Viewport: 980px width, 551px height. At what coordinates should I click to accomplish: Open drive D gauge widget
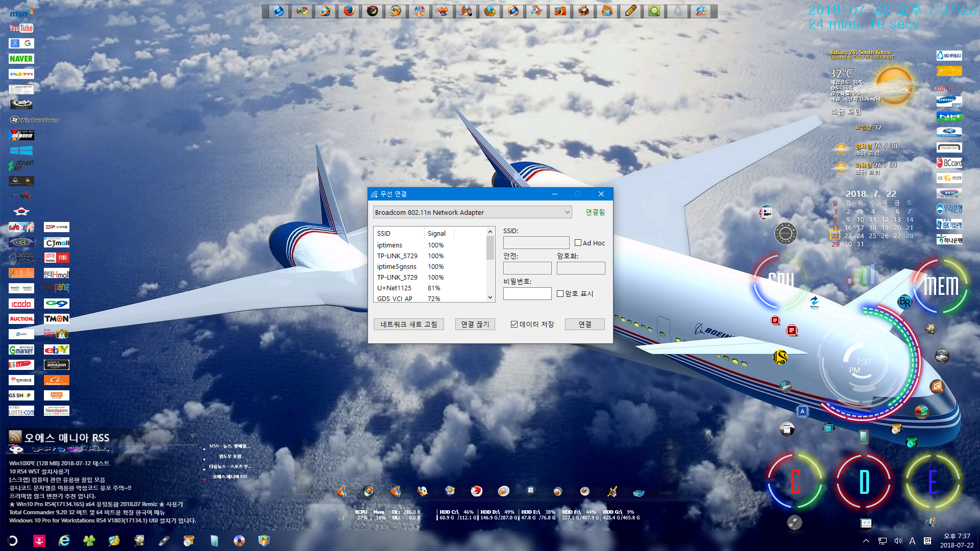(864, 482)
